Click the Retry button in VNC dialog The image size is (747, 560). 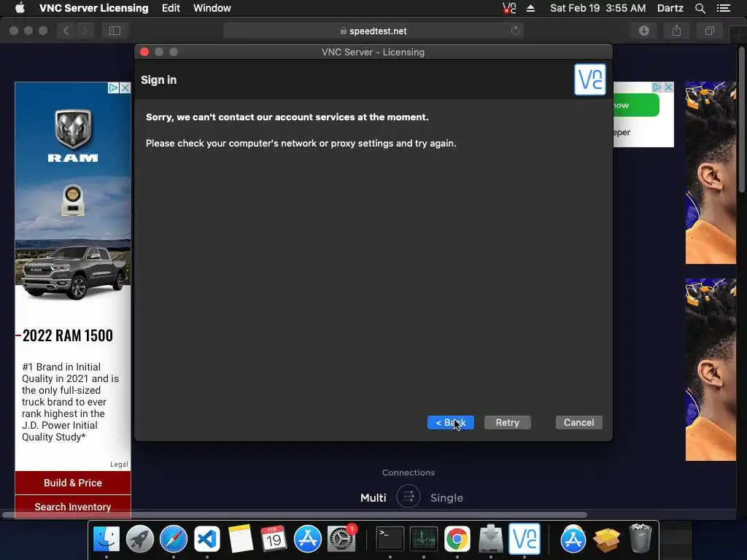(x=508, y=422)
